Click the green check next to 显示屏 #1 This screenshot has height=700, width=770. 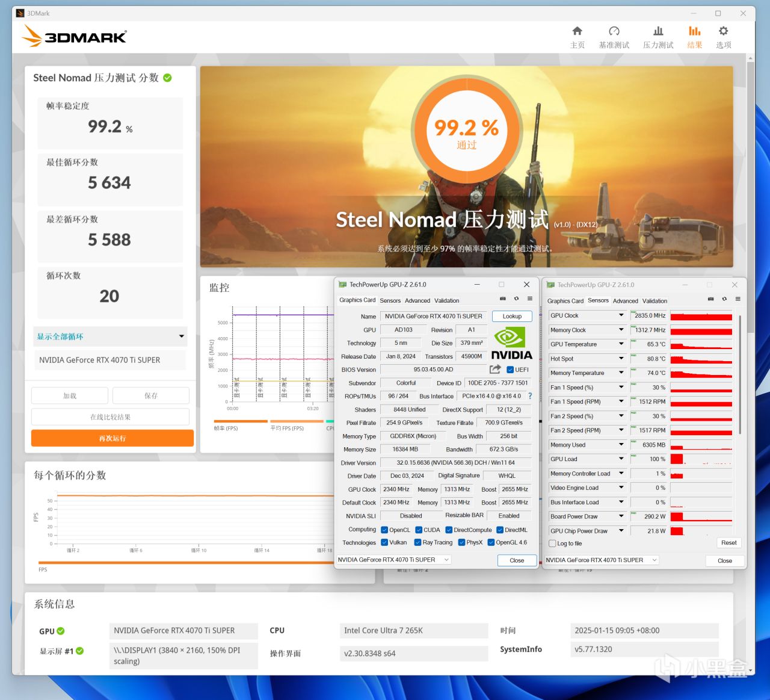(80, 651)
